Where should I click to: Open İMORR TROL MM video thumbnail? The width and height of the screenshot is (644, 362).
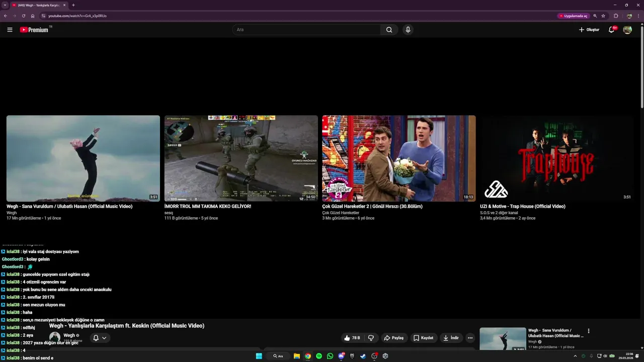tap(241, 158)
